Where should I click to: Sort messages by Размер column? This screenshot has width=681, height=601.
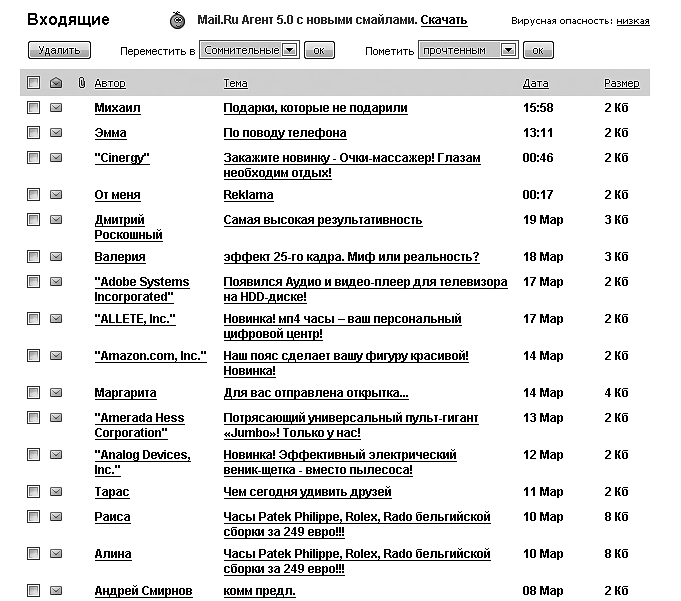tap(621, 83)
